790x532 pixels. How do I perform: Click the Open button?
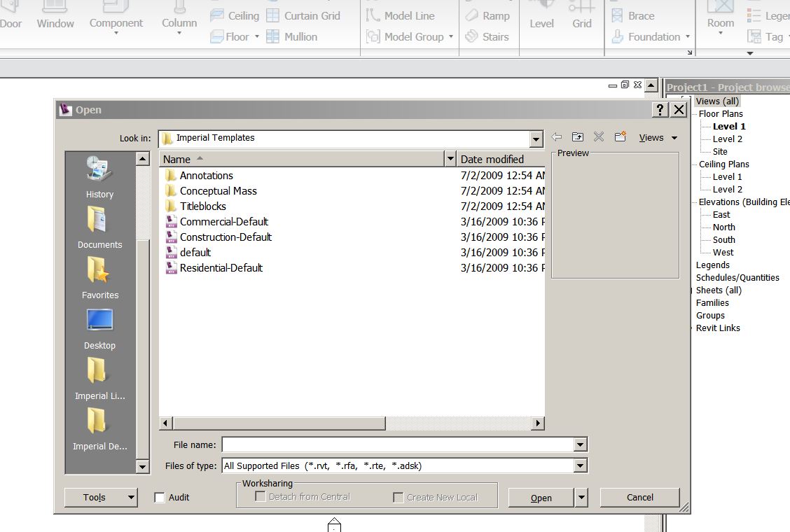(541, 498)
